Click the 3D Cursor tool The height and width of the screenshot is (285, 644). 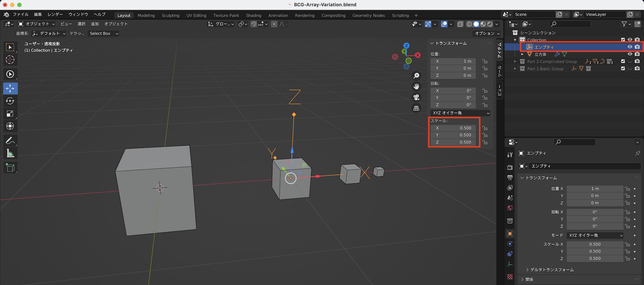[10, 60]
